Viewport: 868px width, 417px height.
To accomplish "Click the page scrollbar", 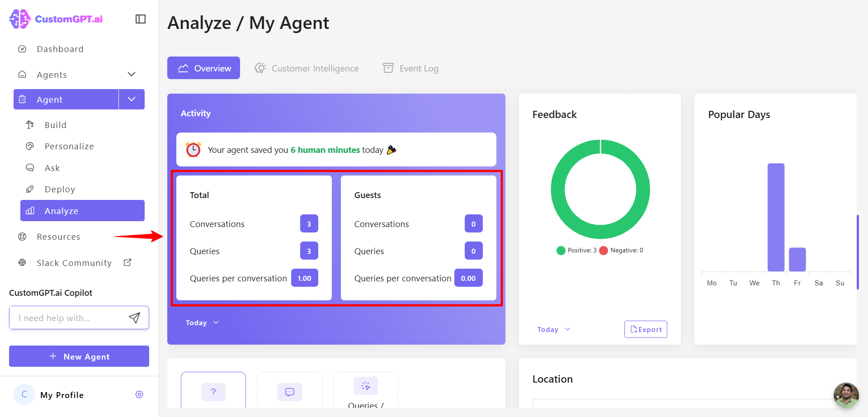I will coord(858,251).
